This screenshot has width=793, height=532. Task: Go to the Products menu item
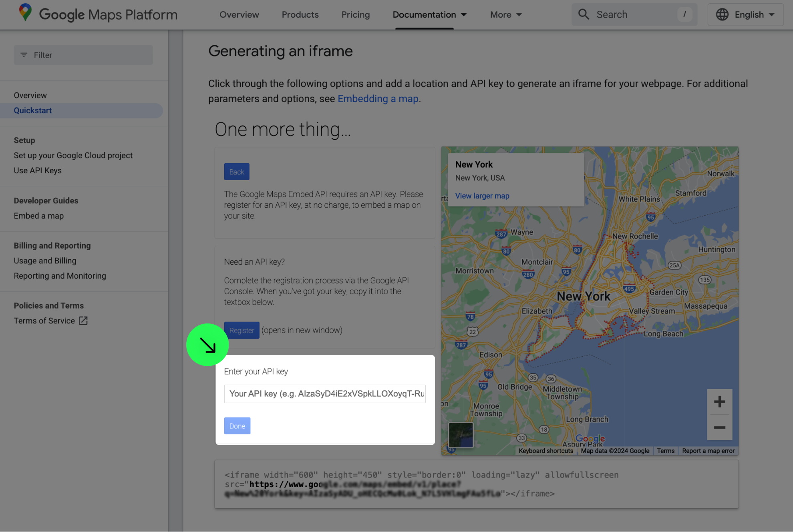300,14
